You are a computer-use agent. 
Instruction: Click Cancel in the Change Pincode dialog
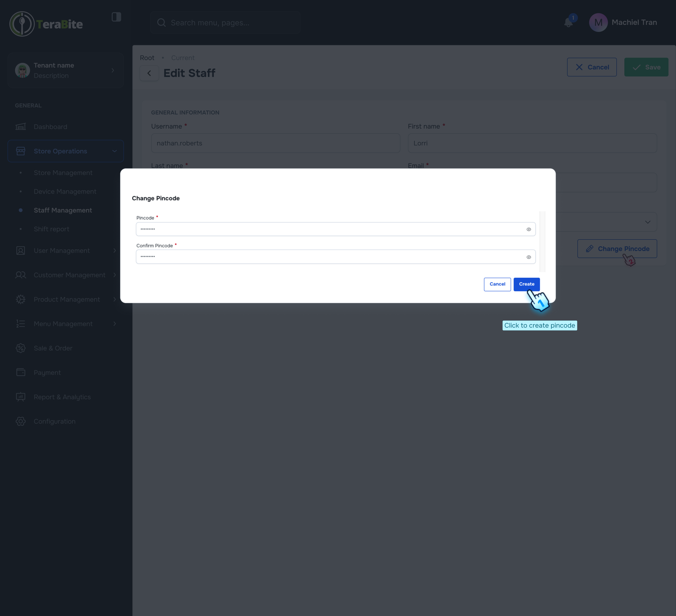coord(497,284)
